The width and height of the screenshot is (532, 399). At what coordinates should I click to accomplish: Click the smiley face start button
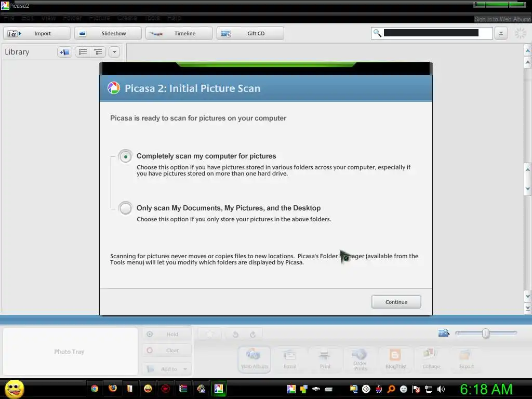(14, 389)
